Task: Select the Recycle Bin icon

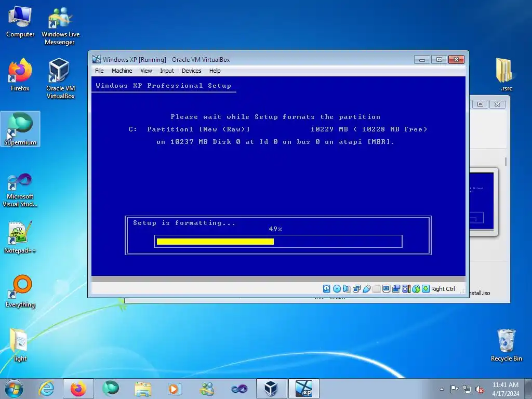Action: (x=506, y=345)
